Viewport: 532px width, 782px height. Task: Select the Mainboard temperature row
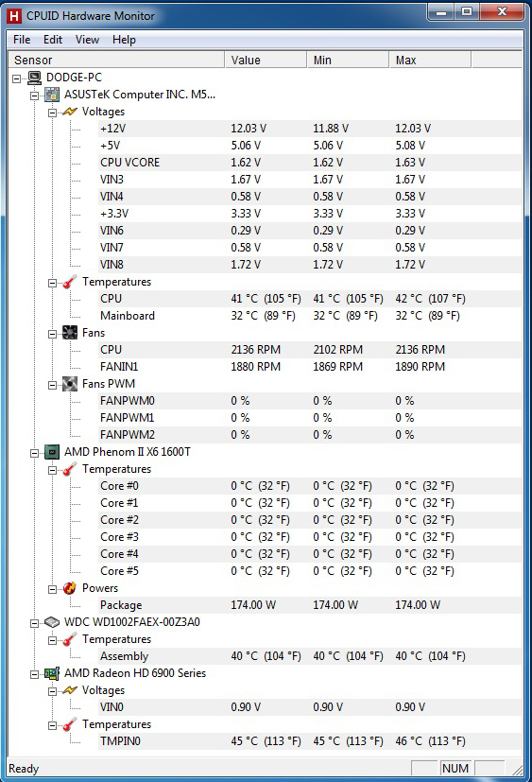point(310,316)
